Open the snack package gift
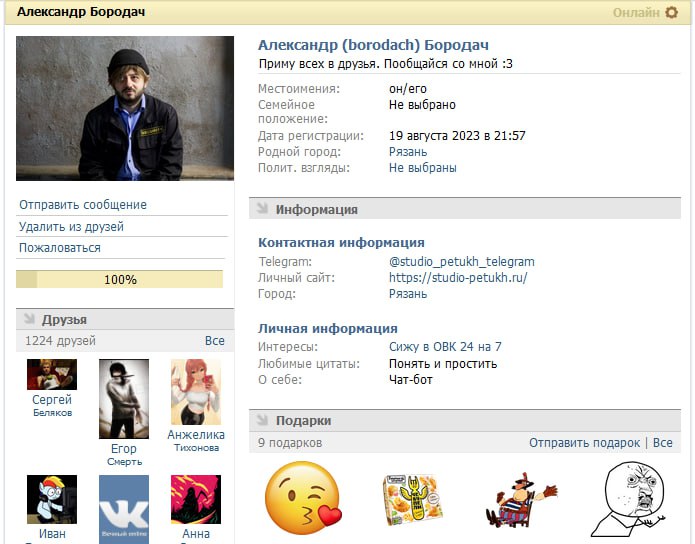The image size is (695, 544). coord(412,497)
